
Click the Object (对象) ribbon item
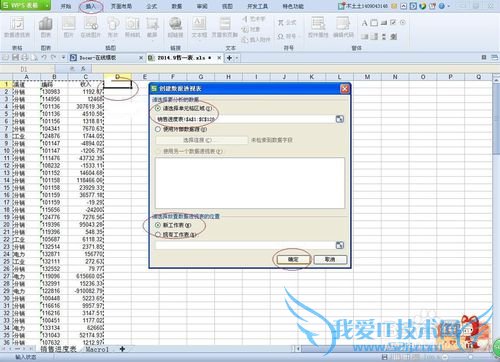(251, 30)
